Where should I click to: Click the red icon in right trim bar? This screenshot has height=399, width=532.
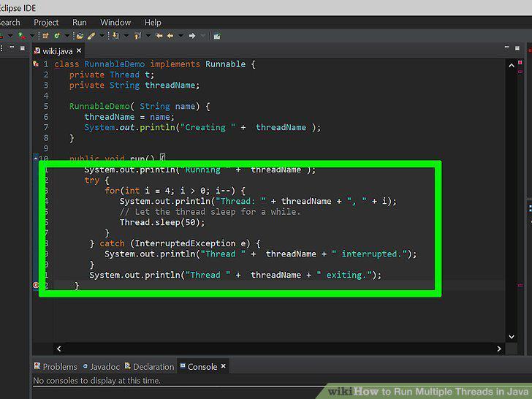(x=530, y=50)
